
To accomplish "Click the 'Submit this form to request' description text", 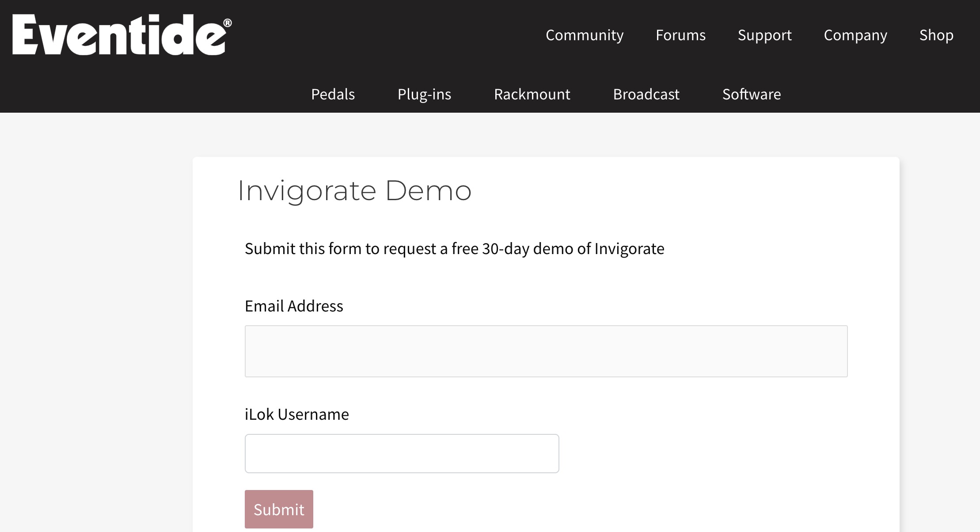I will [x=454, y=249].
